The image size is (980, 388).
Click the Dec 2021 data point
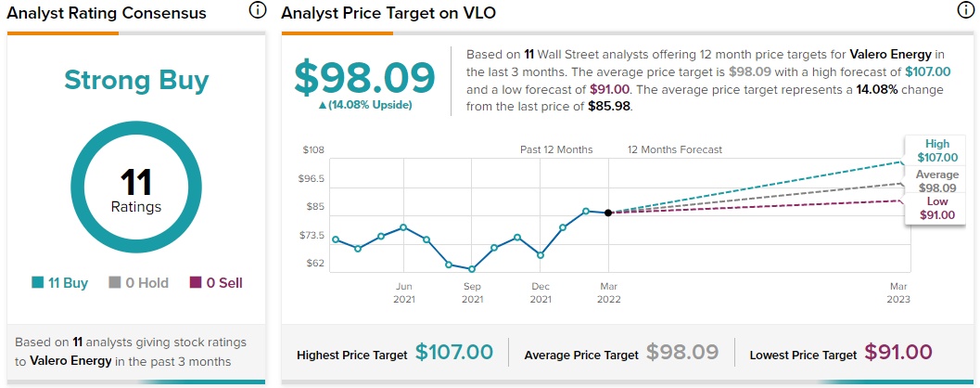[x=541, y=254]
